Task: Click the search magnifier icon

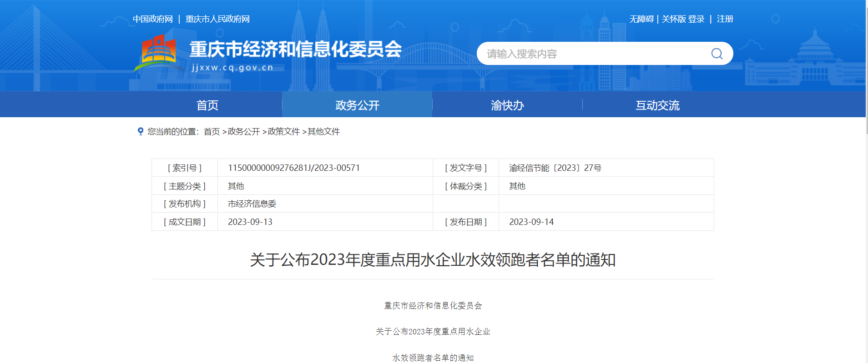Action: [717, 54]
